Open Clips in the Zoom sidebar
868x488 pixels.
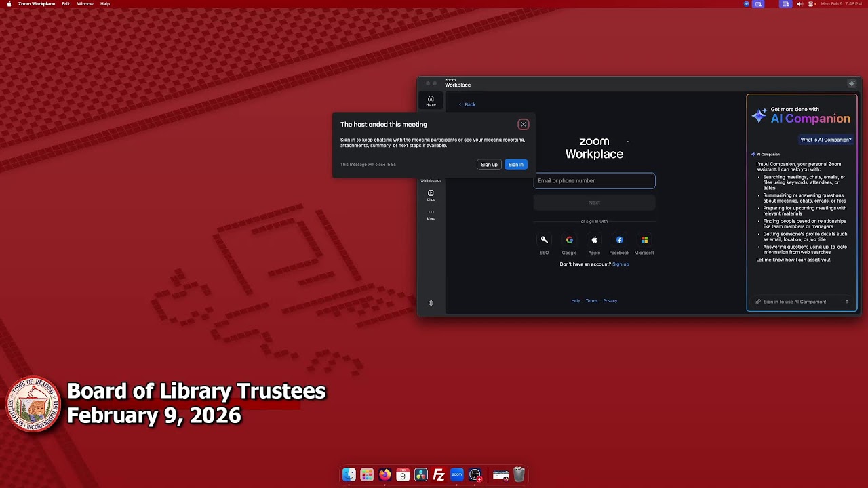[431, 195]
